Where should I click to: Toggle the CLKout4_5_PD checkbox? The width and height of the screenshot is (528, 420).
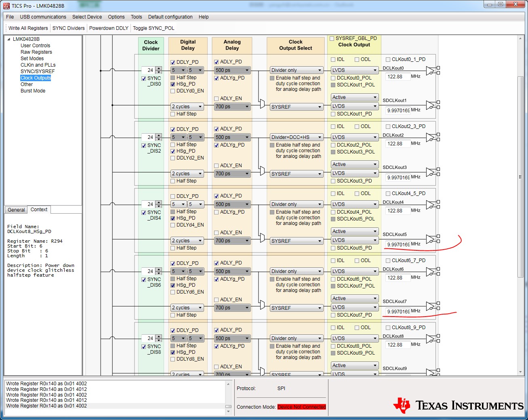[x=388, y=193]
